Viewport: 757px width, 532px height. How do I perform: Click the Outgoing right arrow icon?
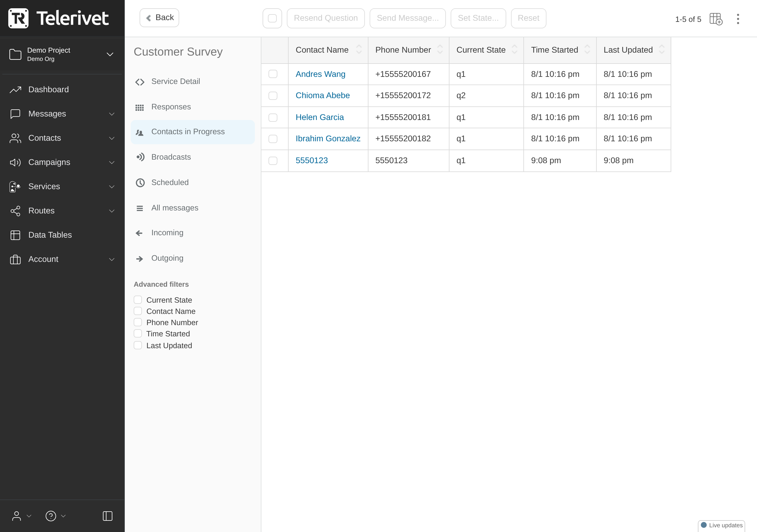tap(140, 259)
